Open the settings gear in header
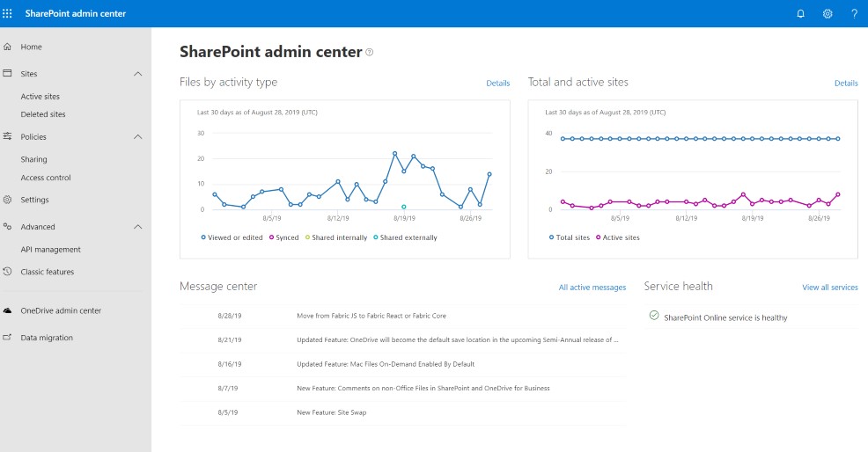Viewport: 868px width, 452px height. coord(828,14)
